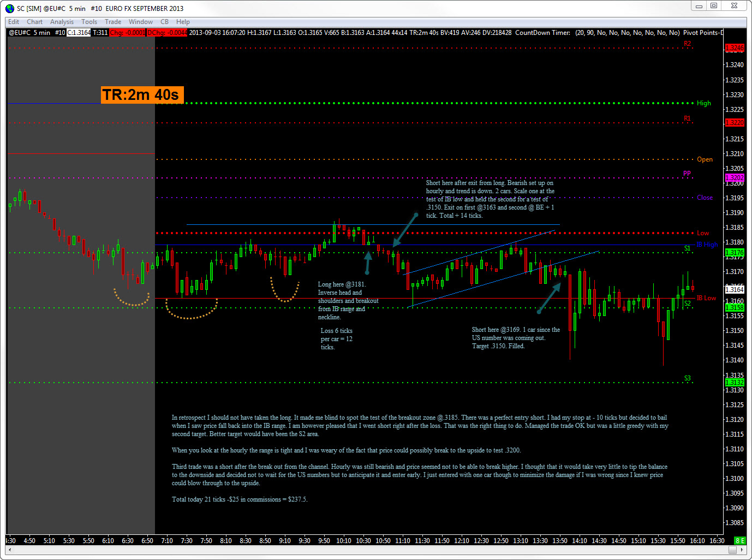This screenshot has height=560, width=752.
Task: Maximize the Sierra Chart window
Action: 714,5
